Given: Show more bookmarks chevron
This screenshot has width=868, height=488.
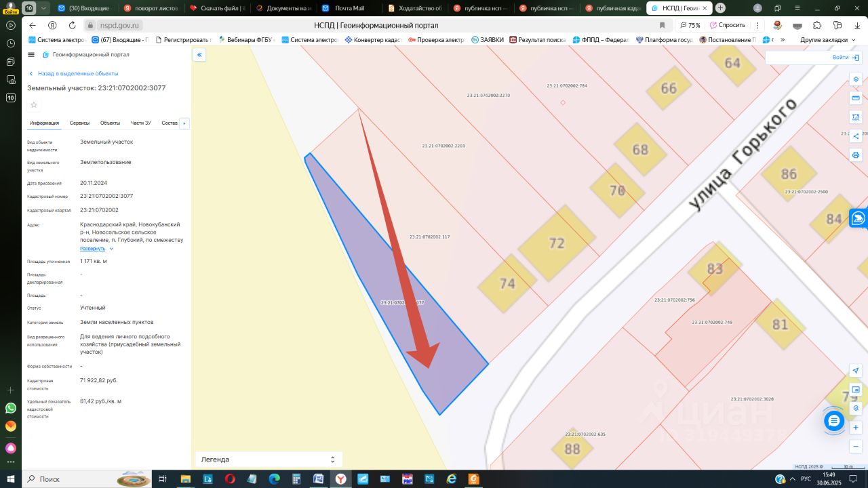Looking at the screenshot, I should tap(783, 40).
